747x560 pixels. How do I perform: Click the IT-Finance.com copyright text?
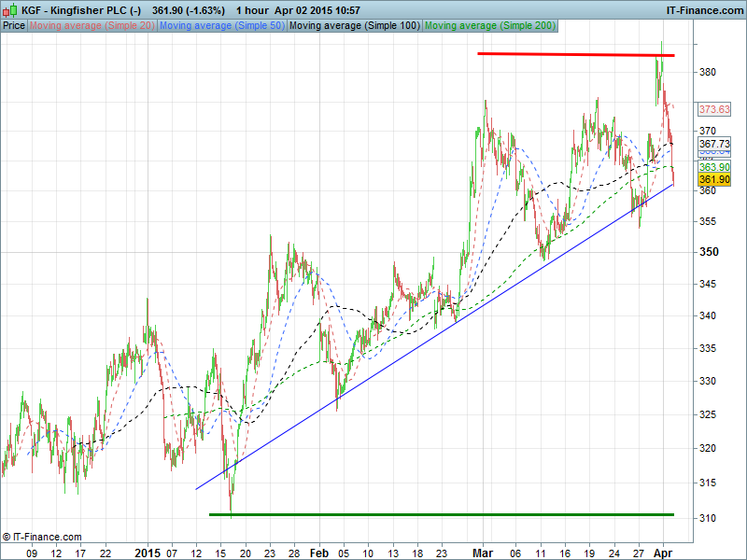[42, 537]
